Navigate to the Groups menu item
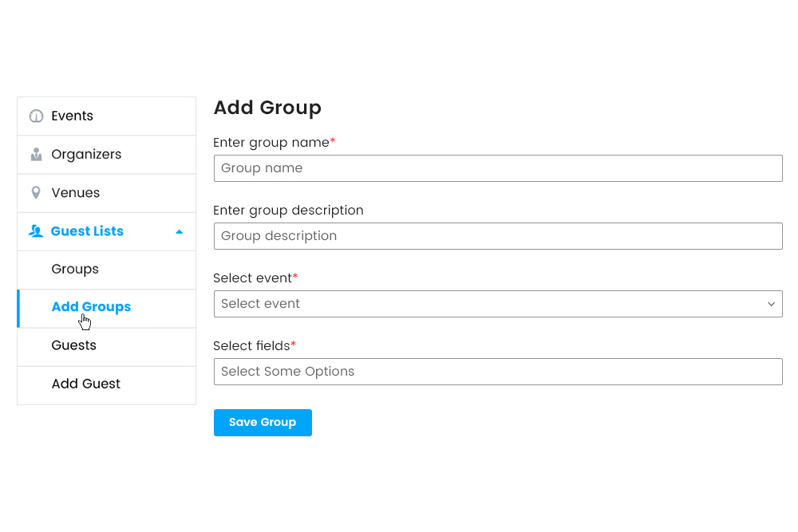The height and width of the screenshot is (532, 798). pos(74,270)
